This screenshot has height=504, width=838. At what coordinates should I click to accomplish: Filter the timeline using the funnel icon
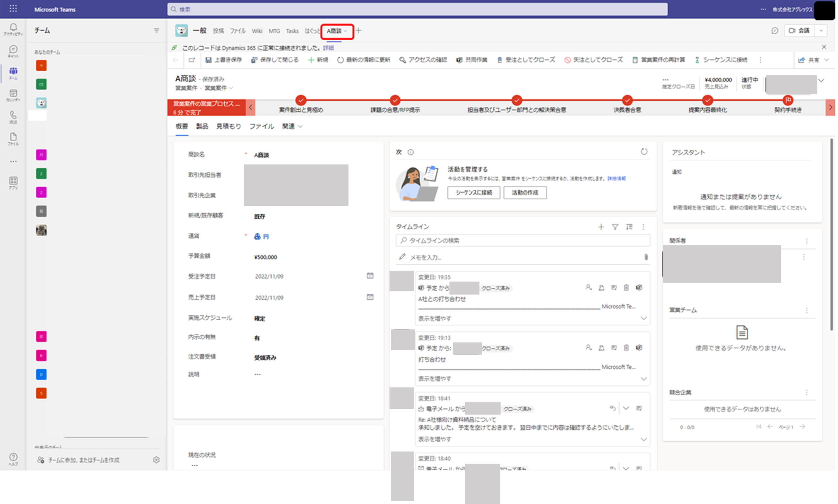[615, 227]
